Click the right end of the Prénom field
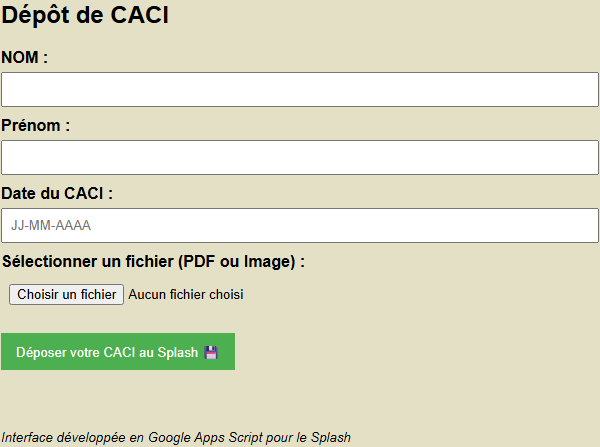The width and height of the screenshot is (600, 447). coord(585,157)
